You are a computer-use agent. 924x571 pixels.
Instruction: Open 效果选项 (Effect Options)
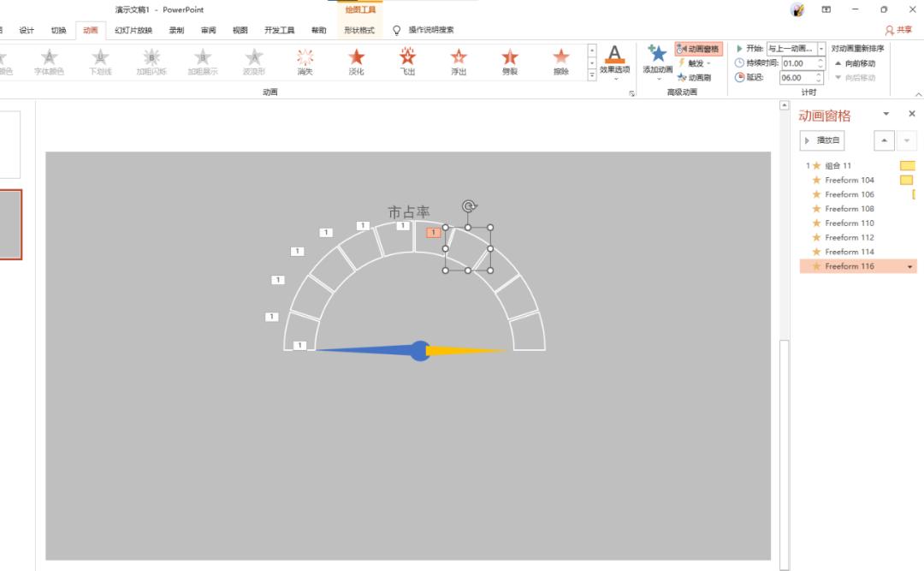pos(614,62)
